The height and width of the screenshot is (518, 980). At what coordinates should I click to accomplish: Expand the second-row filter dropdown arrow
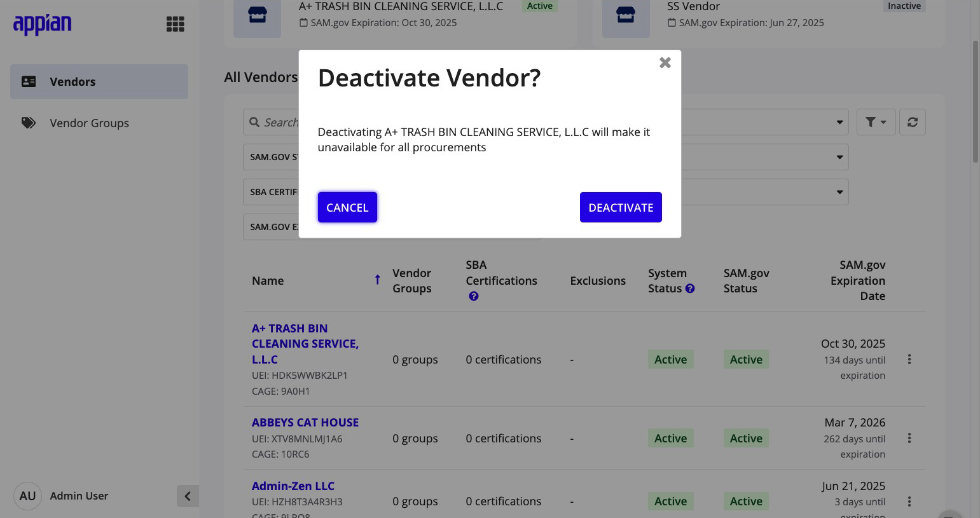839,157
